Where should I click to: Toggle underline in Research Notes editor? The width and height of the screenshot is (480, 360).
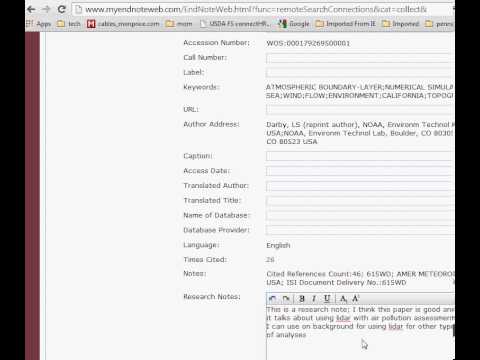[327, 299]
